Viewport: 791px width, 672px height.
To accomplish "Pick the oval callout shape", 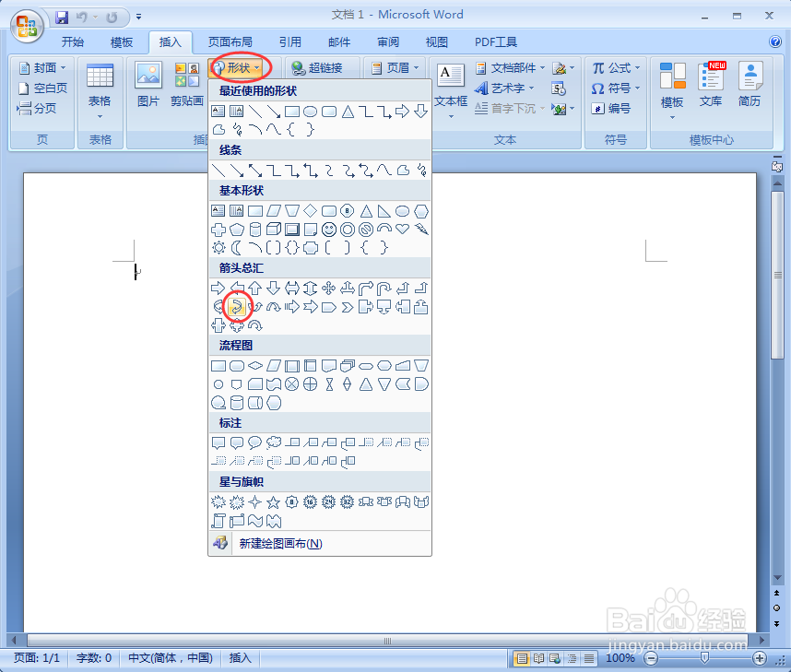I will click(x=255, y=442).
